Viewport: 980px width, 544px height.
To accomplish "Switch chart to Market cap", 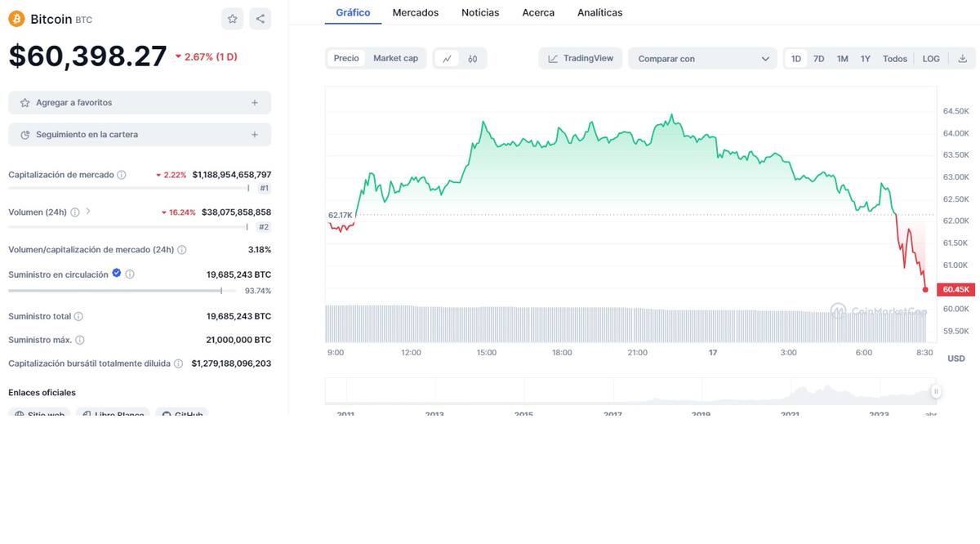I will pos(395,59).
